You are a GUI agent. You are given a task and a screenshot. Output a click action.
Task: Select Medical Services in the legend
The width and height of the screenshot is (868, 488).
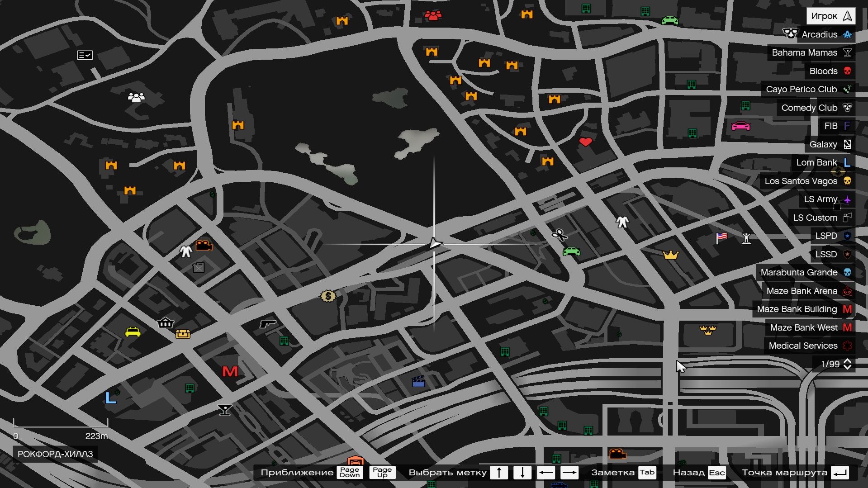click(810, 346)
